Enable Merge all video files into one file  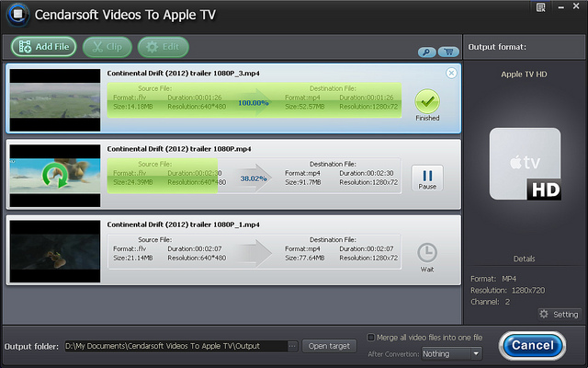(x=371, y=338)
